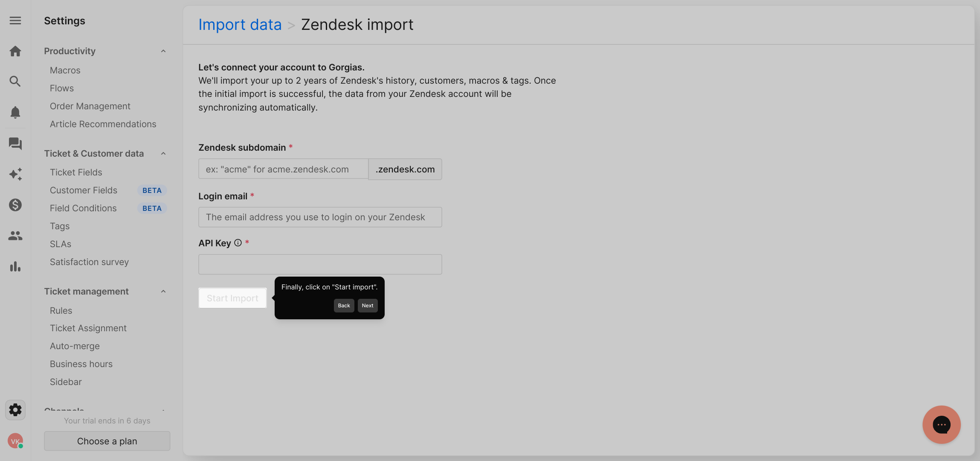This screenshot has width=980, height=461.
Task: Open SLAs settings
Action: [61, 244]
